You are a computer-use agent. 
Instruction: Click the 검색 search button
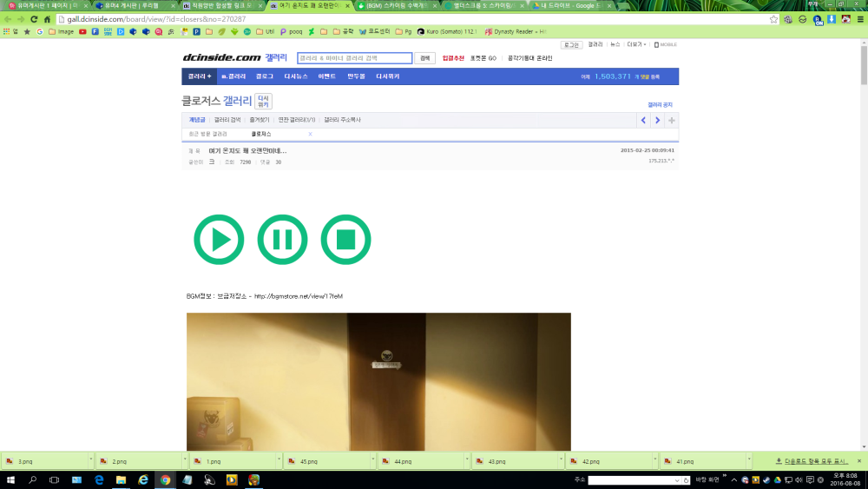pos(424,58)
